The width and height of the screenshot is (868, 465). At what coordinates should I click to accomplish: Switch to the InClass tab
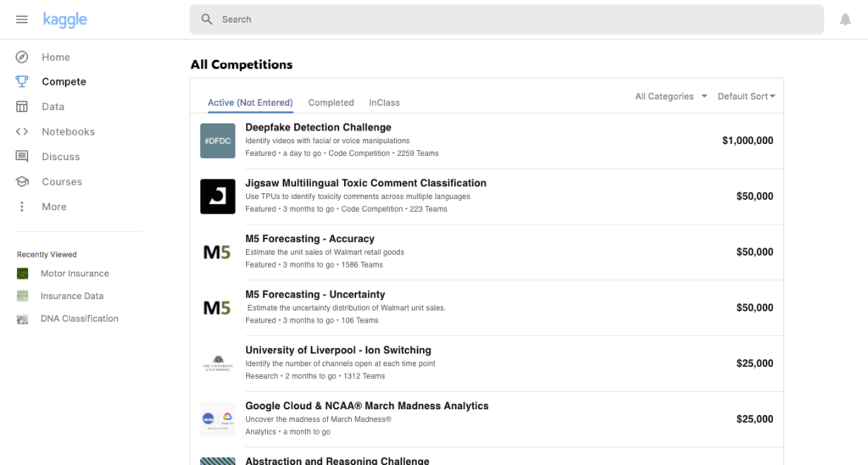(384, 102)
